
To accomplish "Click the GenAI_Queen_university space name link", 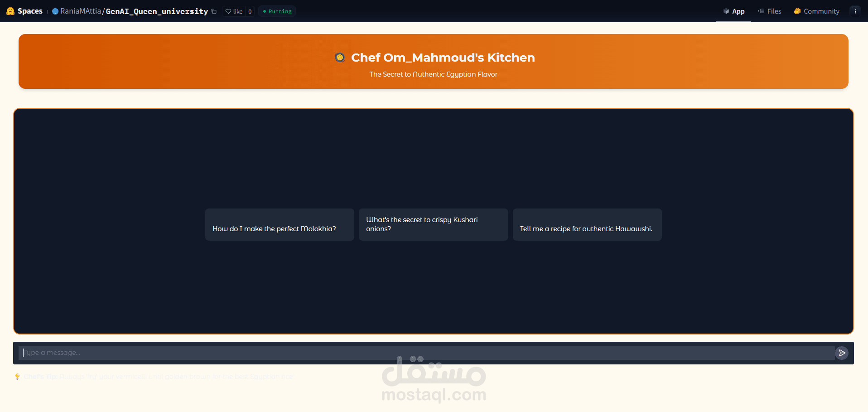I will (x=156, y=11).
